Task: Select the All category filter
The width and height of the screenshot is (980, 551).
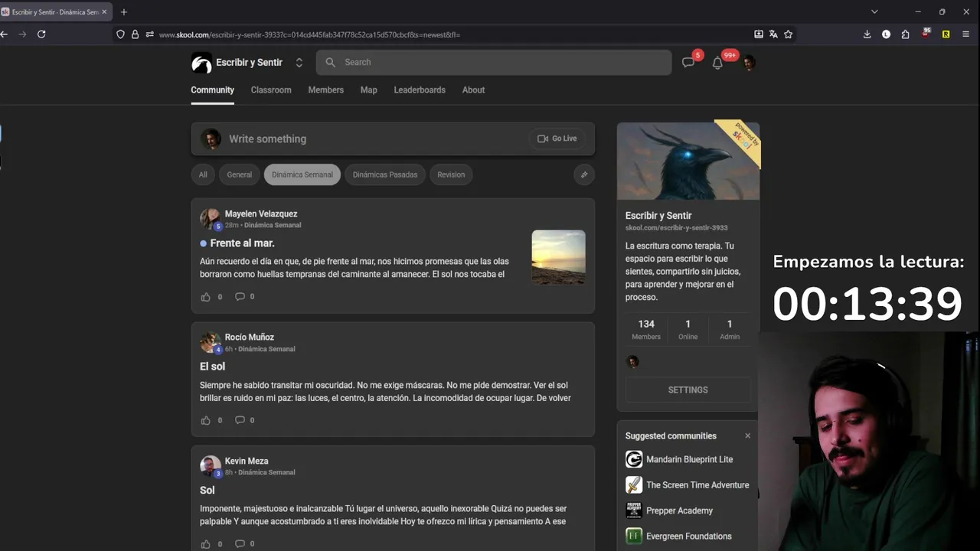Action: [203, 174]
